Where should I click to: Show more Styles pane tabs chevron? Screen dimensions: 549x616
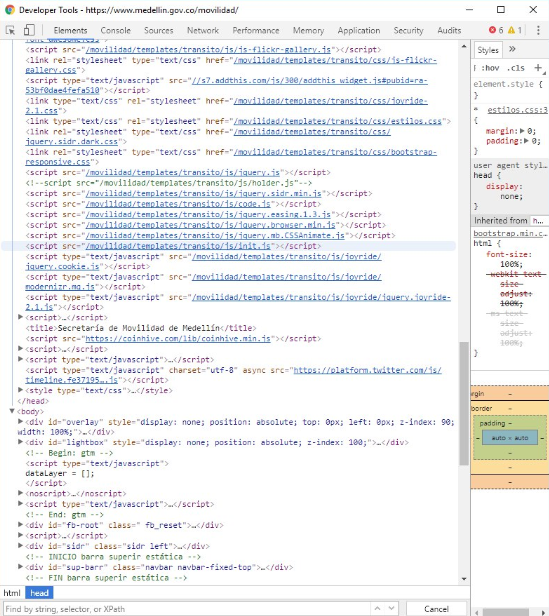512,50
